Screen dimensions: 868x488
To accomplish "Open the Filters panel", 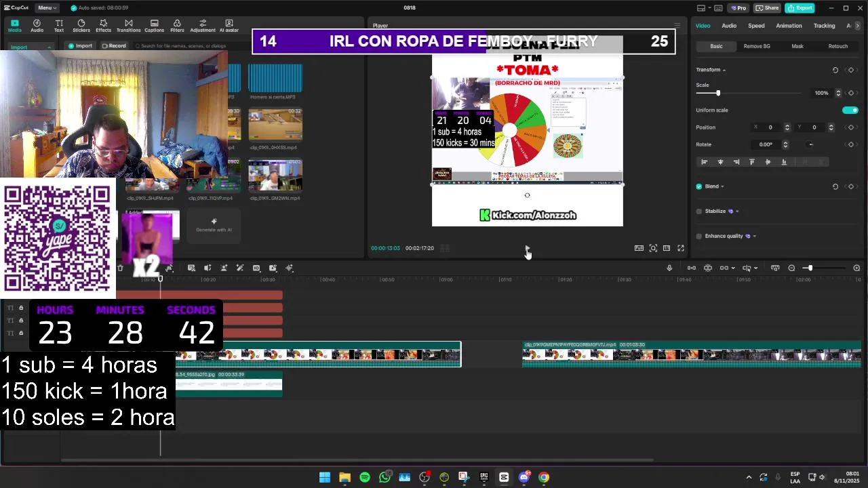I will (x=177, y=26).
